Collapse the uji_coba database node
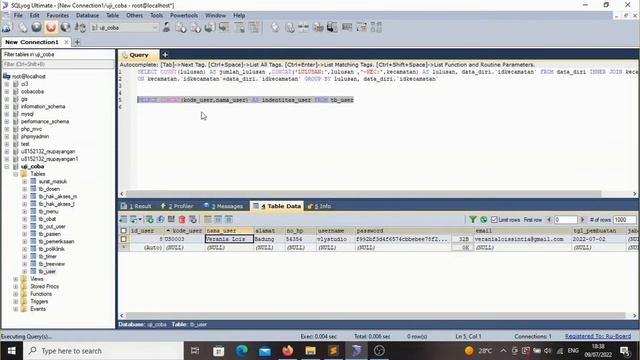The height and width of the screenshot is (360, 640). pos(7,167)
